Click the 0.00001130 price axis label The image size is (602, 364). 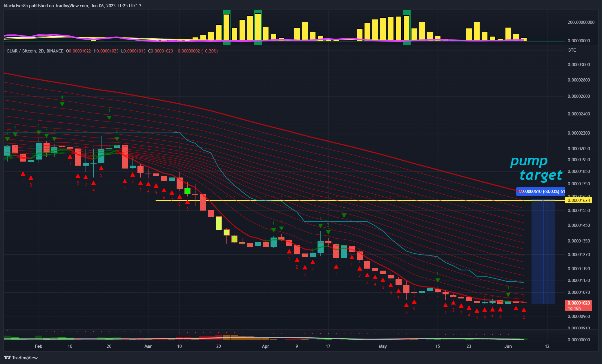pos(579,280)
